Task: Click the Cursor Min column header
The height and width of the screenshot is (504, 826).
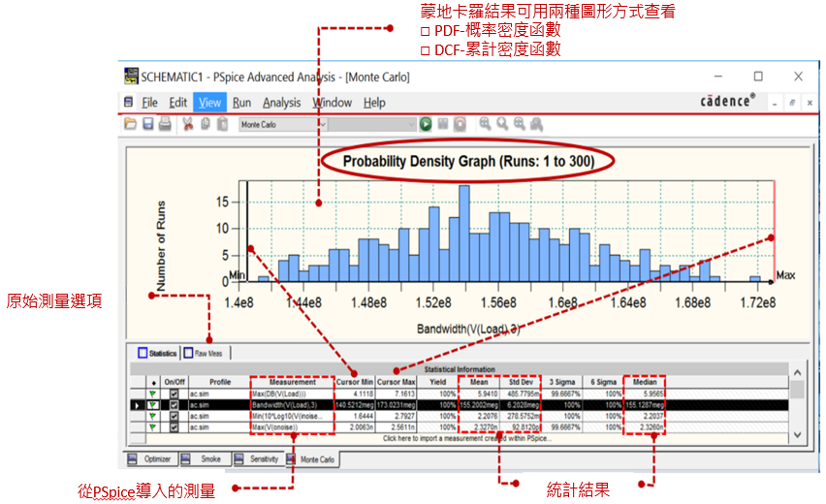Action: (355, 382)
